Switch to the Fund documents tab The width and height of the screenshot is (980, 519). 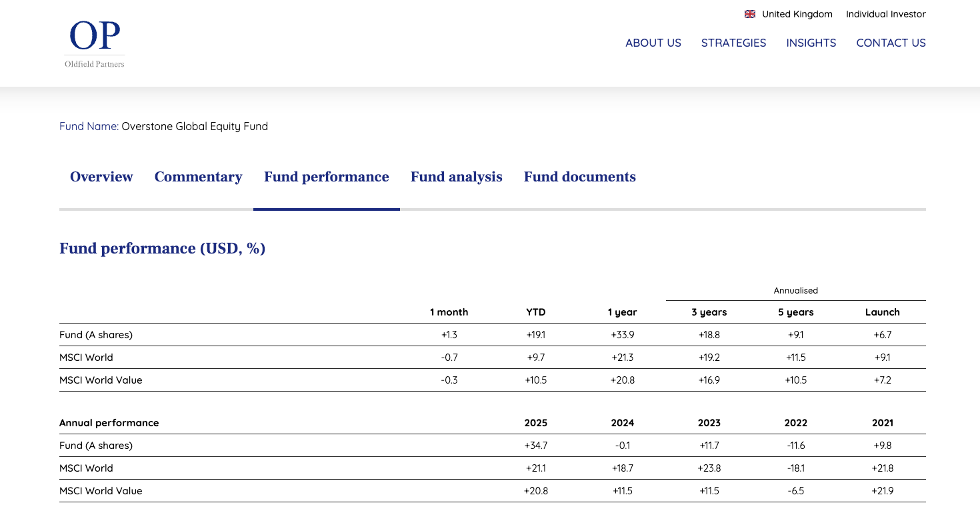(x=580, y=177)
